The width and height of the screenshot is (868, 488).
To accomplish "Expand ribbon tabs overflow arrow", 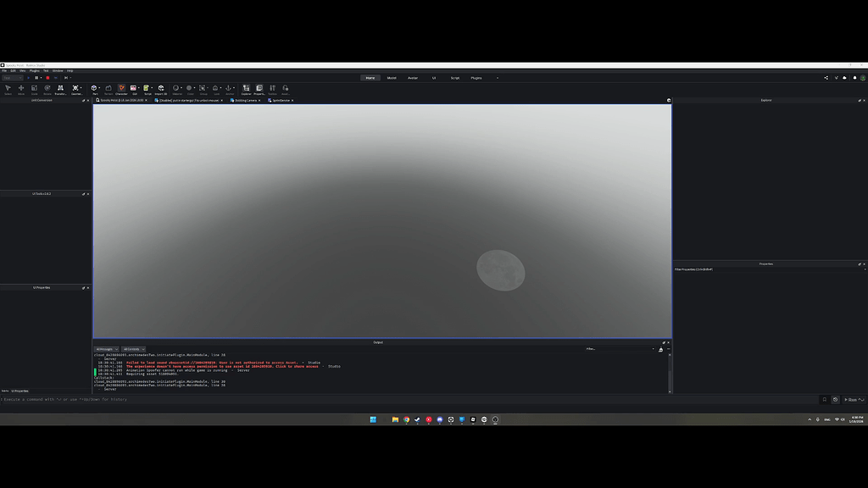I will pyautogui.click(x=497, y=78).
